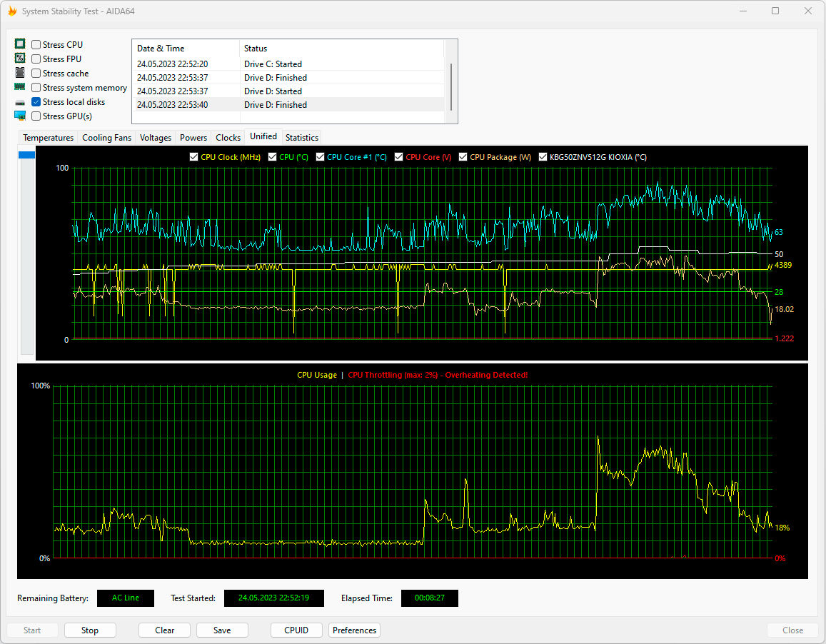Switch to the Temperatures tab
This screenshot has width=826, height=644.
[x=48, y=138]
